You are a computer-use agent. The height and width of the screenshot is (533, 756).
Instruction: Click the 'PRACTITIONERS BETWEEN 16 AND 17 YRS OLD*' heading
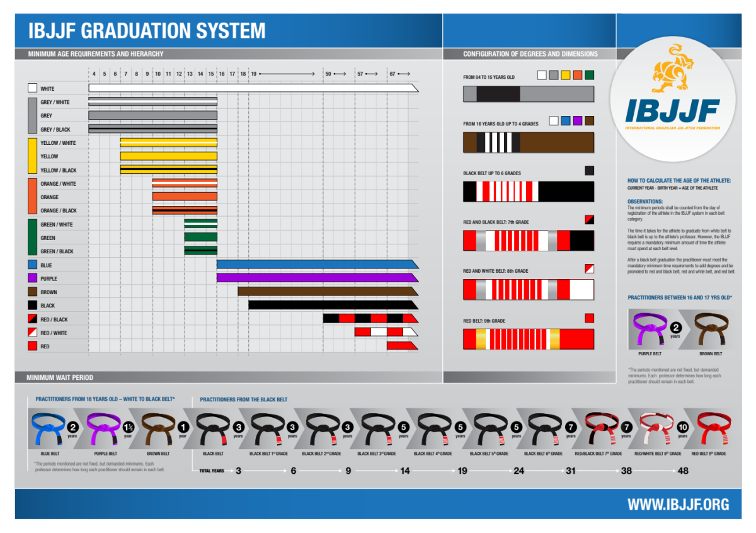680,297
